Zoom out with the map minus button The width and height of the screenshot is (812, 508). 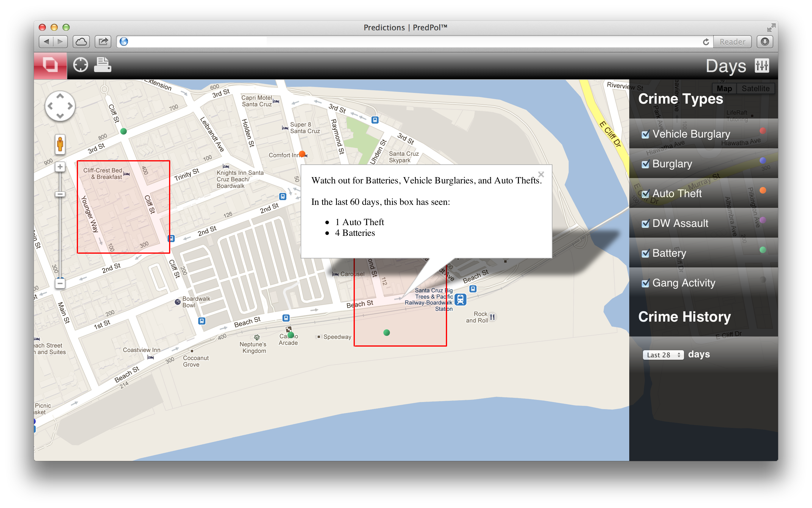(60, 283)
